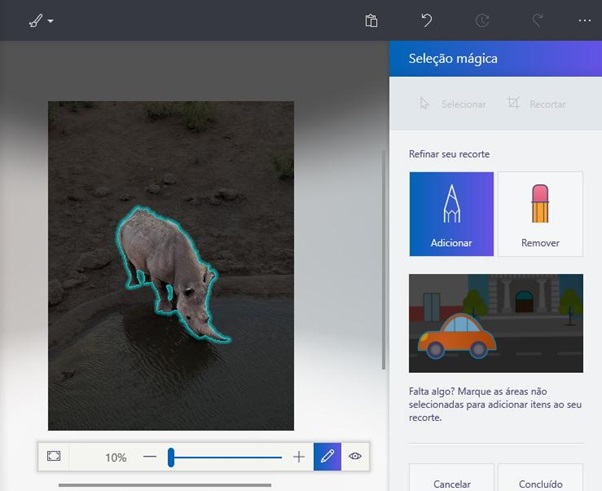Click the 10% zoom value
The width and height of the screenshot is (602, 491).
click(x=116, y=457)
